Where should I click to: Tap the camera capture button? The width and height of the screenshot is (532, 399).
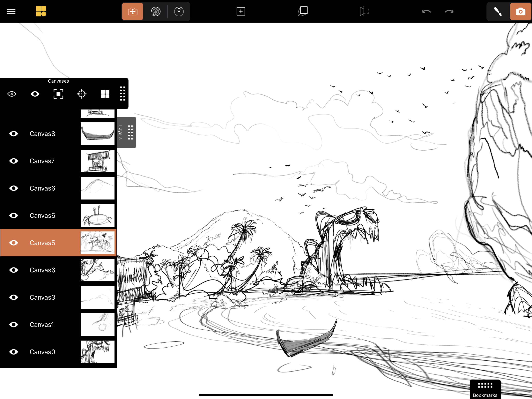pyautogui.click(x=520, y=11)
